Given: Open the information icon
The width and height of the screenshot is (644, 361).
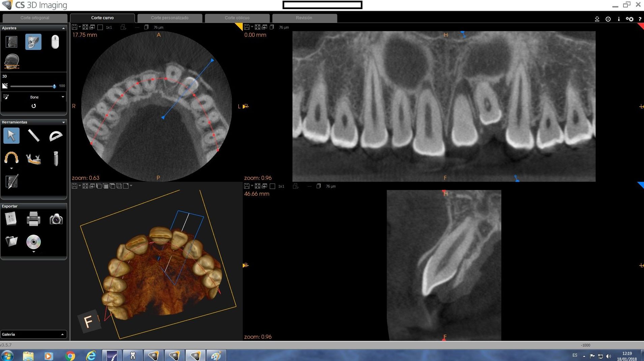Looking at the screenshot, I should tap(619, 19).
